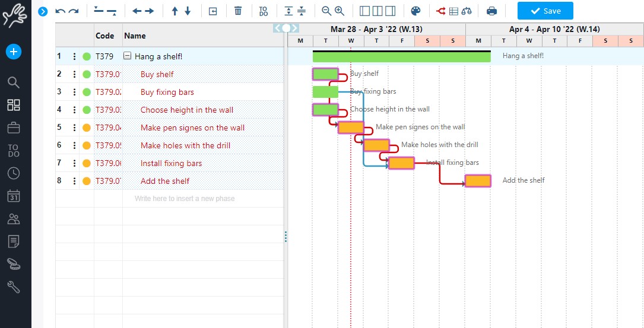Expand the sidebar with the blue chevron button
This screenshot has width=644, height=328.
43,11
